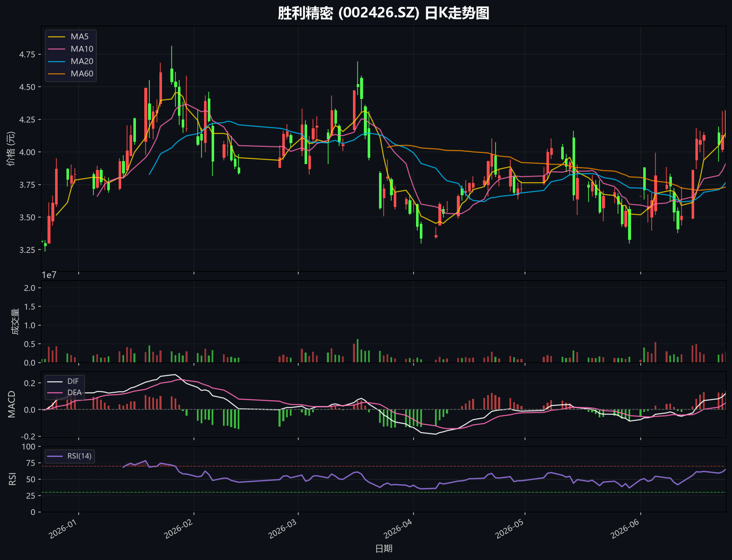Click the -0.2 MACD axis tick label
The height and width of the screenshot is (560, 732).
click(x=28, y=437)
